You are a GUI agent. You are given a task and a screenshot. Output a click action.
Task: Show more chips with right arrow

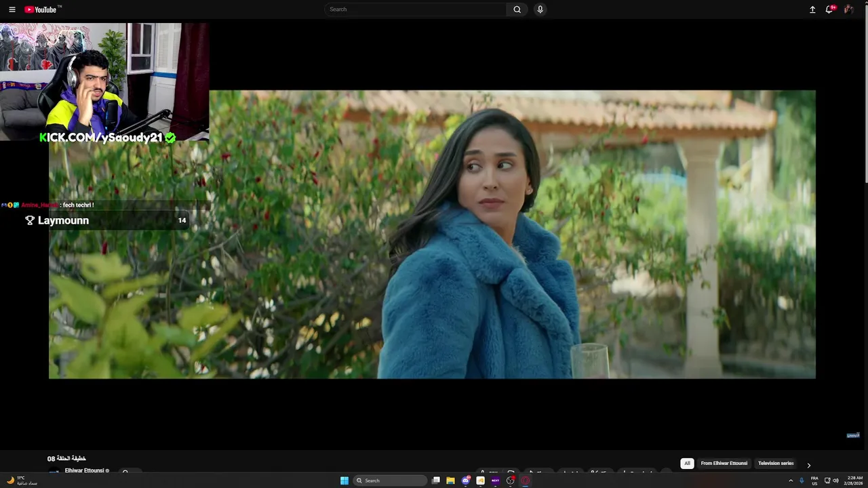coord(808,465)
